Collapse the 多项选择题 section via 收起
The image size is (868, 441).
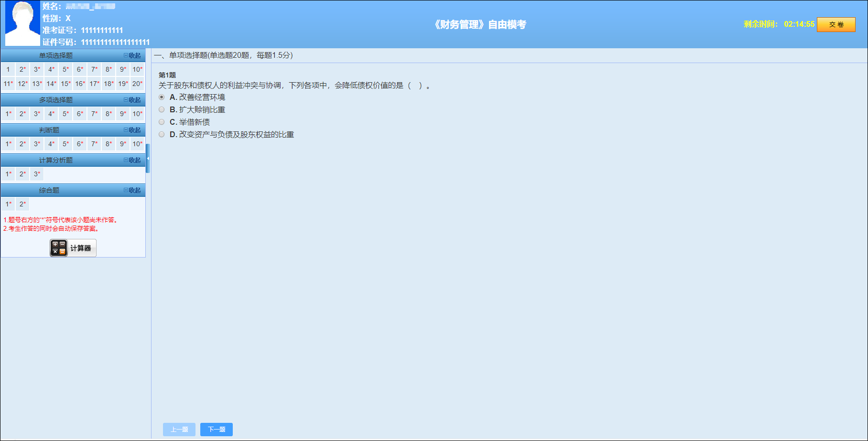click(x=133, y=99)
